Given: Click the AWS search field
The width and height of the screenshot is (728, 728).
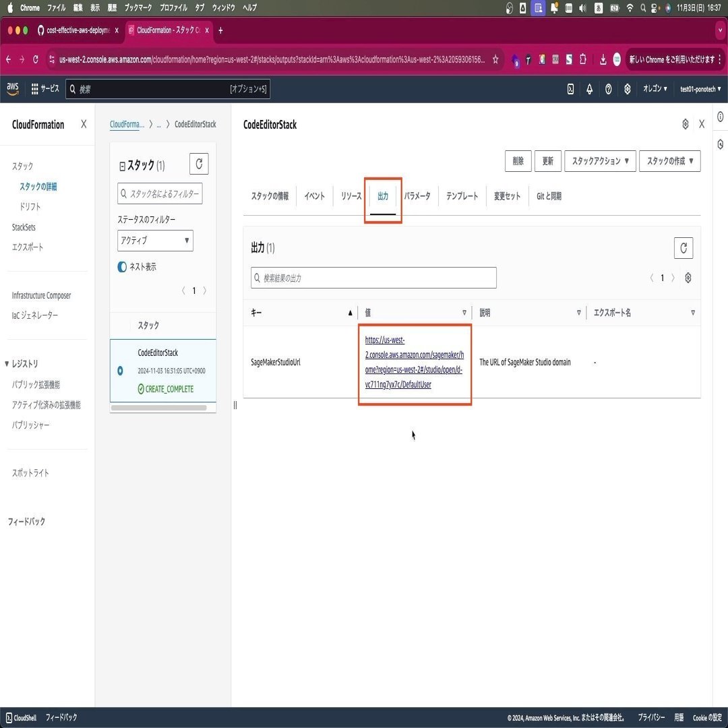Looking at the screenshot, I should click(x=168, y=89).
